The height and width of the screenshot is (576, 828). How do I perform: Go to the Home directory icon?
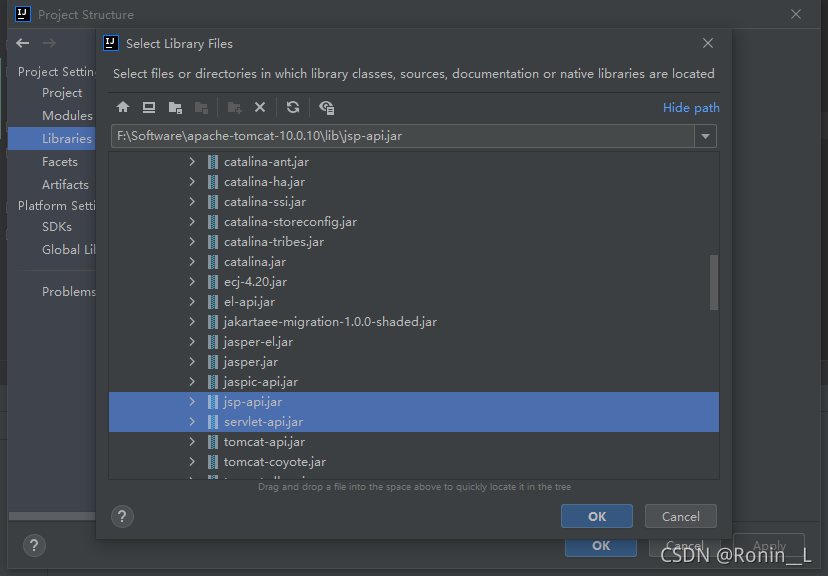click(123, 107)
